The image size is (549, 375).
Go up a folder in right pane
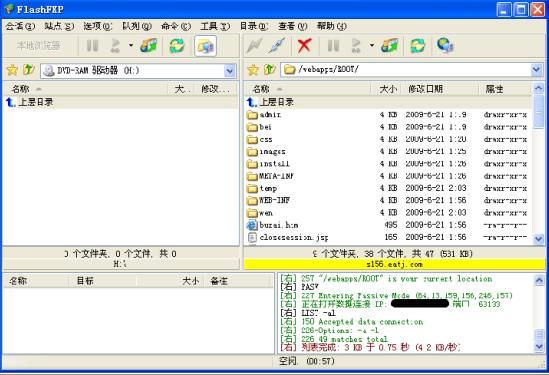point(269,69)
